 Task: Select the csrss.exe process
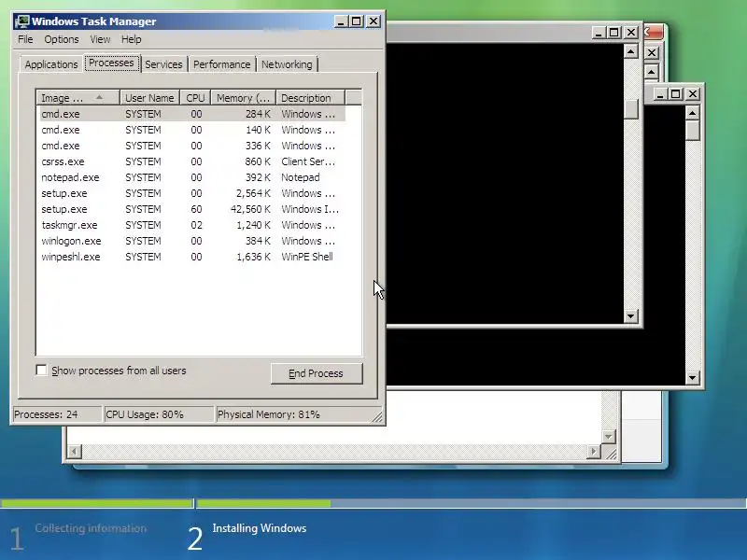[x=190, y=161]
